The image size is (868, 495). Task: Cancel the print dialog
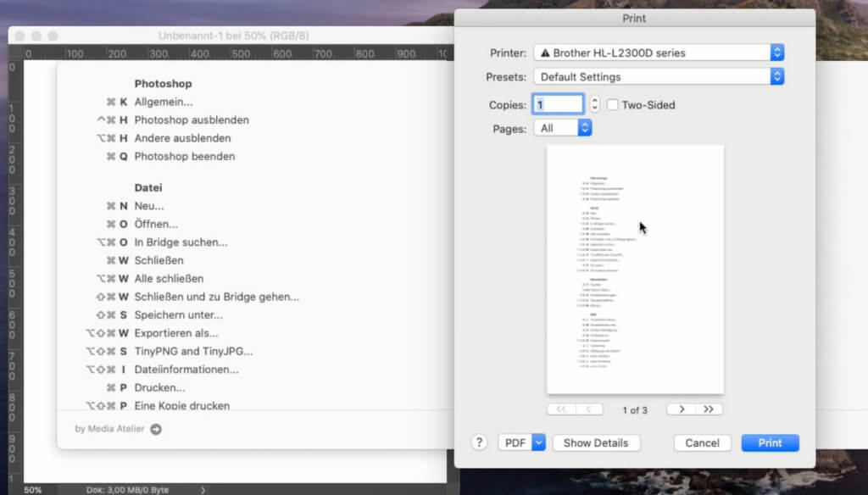[702, 443]
